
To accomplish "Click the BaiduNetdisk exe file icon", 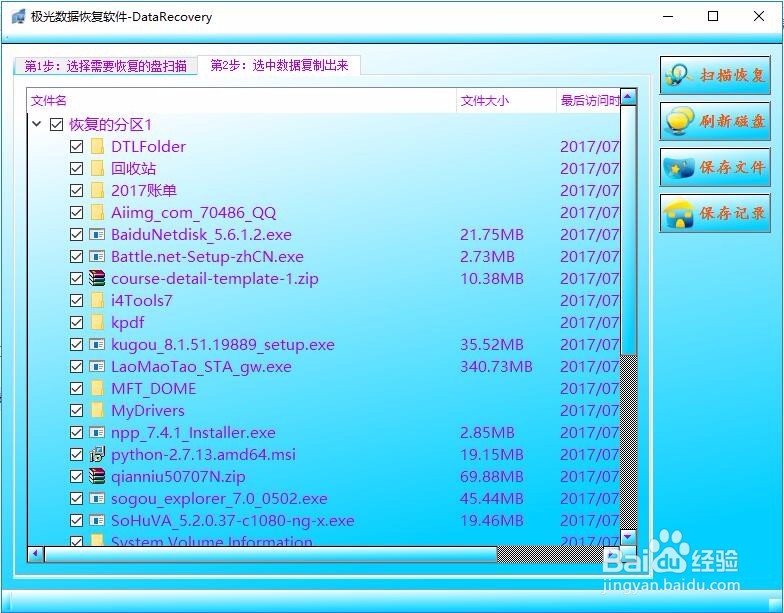I will [x=97, y=234].
